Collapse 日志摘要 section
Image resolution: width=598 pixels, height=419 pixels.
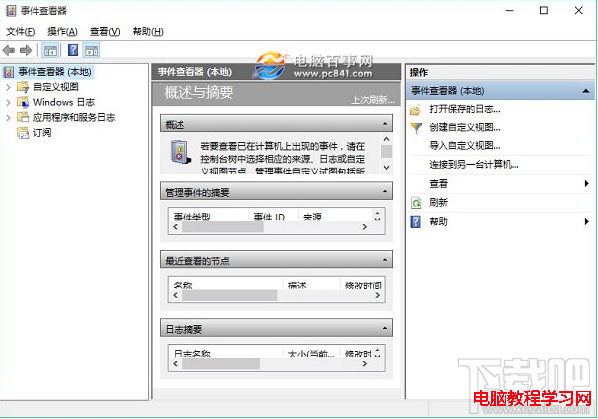385,328
